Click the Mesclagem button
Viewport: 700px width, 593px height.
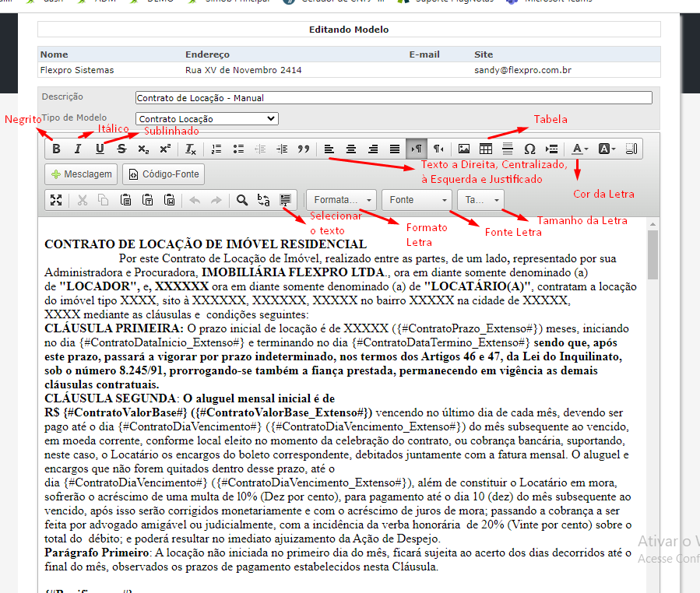81,174
